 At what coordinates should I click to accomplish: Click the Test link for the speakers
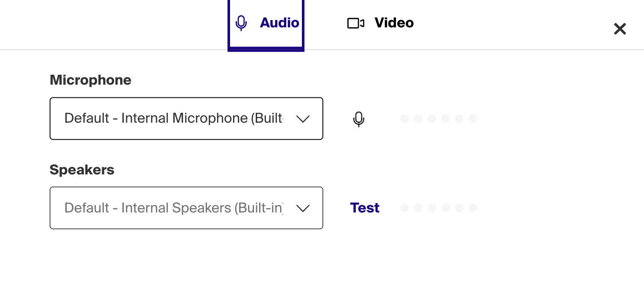[365, 208]
